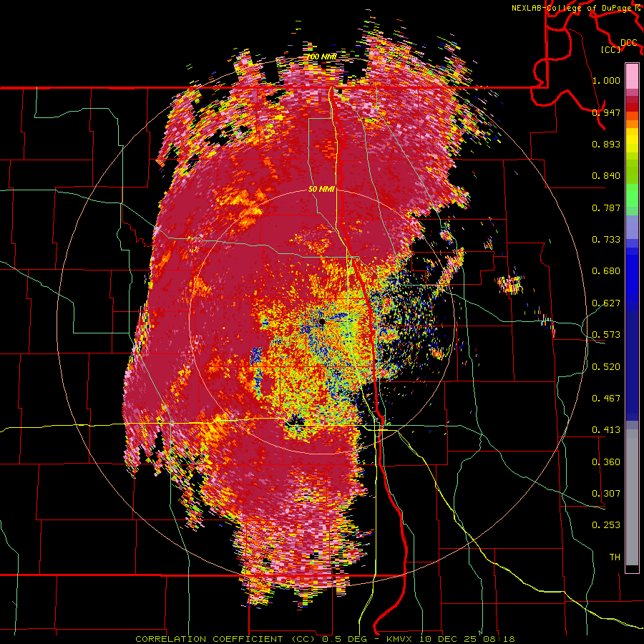The height and width of the screenshot is (644, 644).
Task: Select the 1.000 value on the color scale
Action: (x=606, y=80)
